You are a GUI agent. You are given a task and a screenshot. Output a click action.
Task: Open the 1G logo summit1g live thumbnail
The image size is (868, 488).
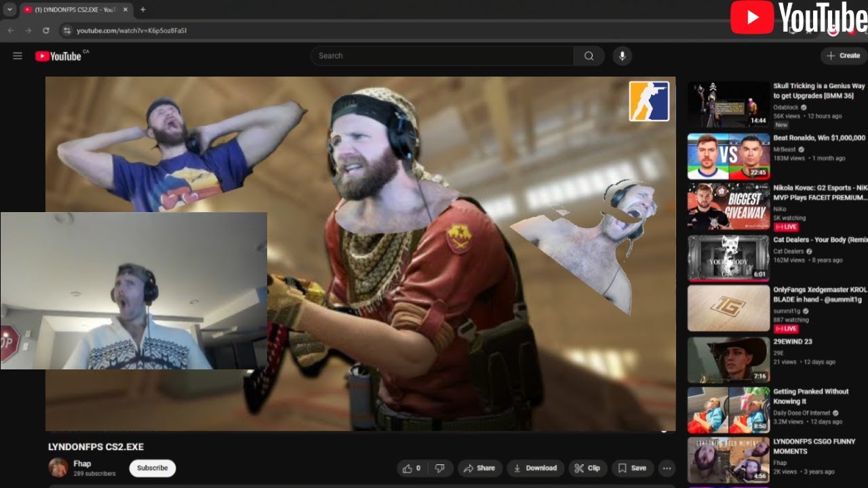click(728, 308)
